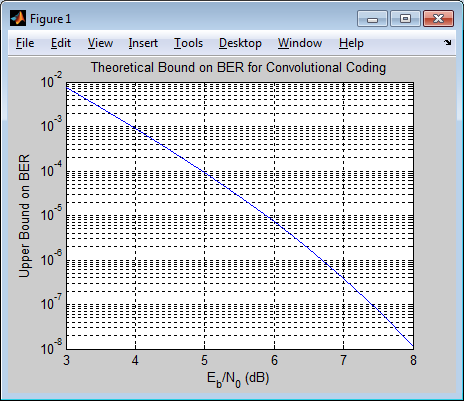The image size is (464, 401).
Task: Open the View menu
Action: (100, 43)
